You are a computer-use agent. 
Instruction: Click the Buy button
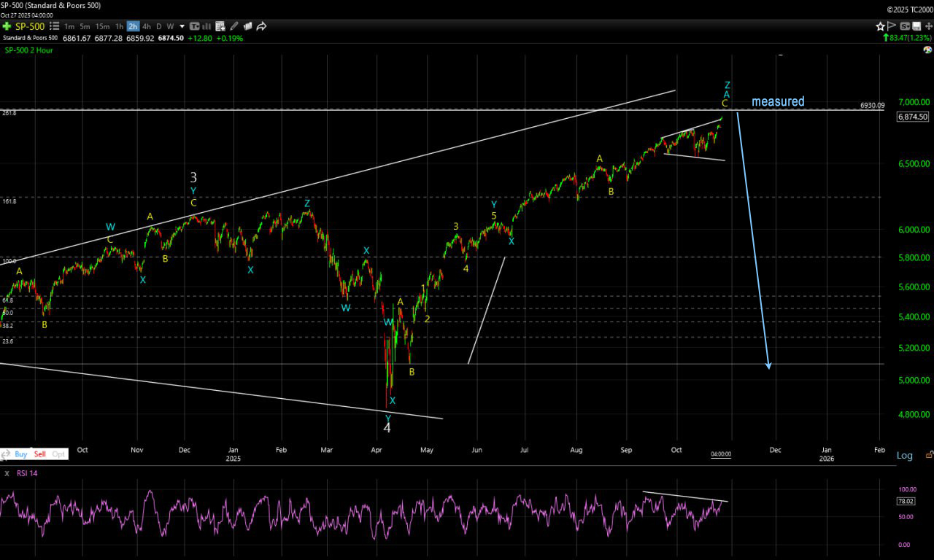tap(20, 454)
